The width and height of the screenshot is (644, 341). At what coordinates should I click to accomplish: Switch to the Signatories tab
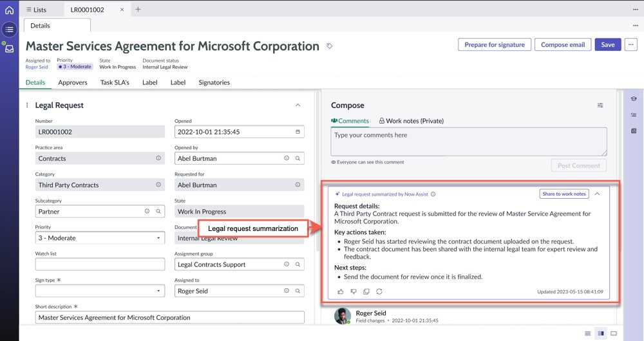point(214,82)
